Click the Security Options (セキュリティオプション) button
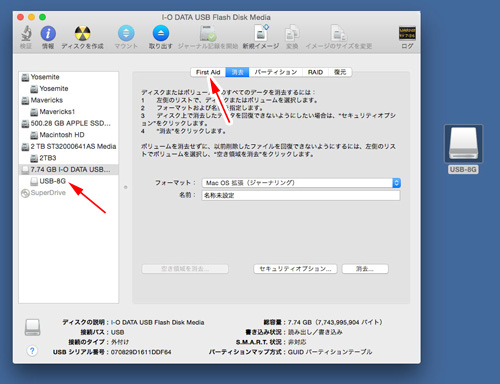The image size is (500, 384). [x=295, y=269]
